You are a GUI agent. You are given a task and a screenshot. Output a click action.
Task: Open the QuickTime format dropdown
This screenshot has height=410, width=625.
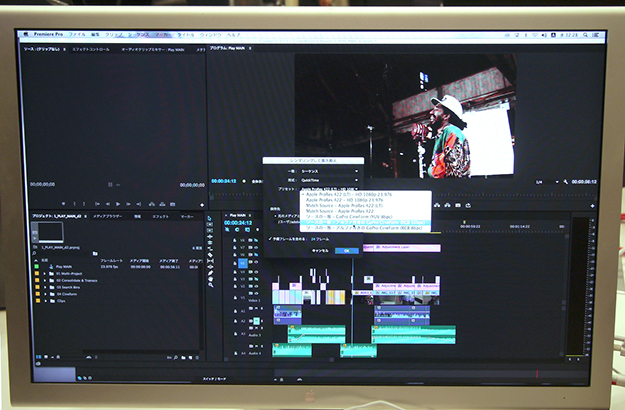(x=329, y=180)
